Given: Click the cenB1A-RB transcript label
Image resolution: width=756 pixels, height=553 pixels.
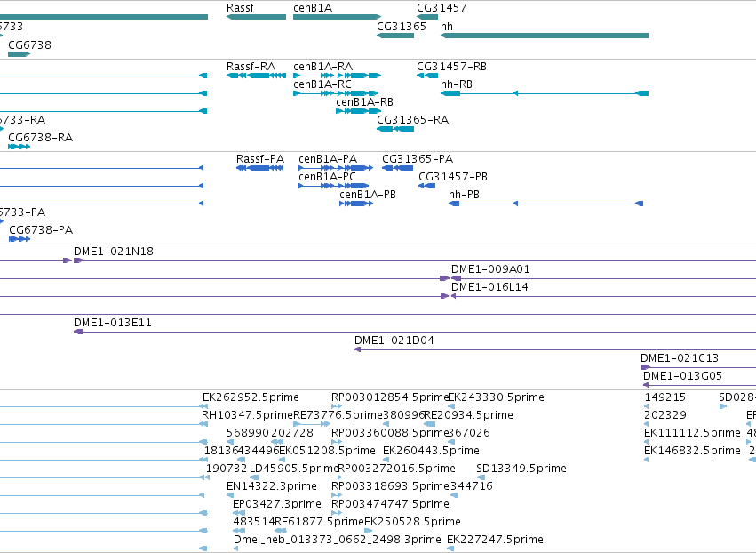Looking at the screenshot, I should point(364,102).
